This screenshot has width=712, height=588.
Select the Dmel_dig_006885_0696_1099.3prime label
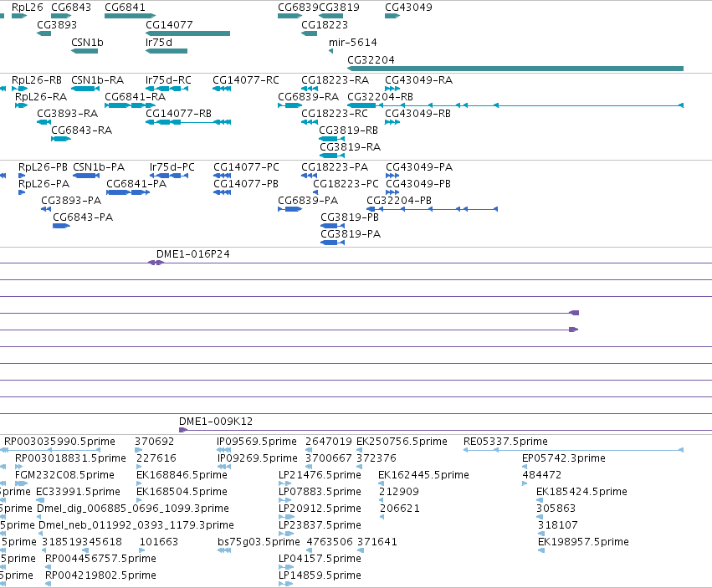tap(132, 509)
